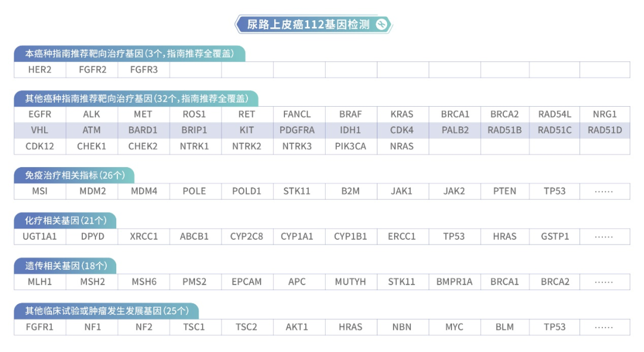This screenshot has width=644, height=352.
Task: Select the KRAS cell
Action: coord(403,114)
